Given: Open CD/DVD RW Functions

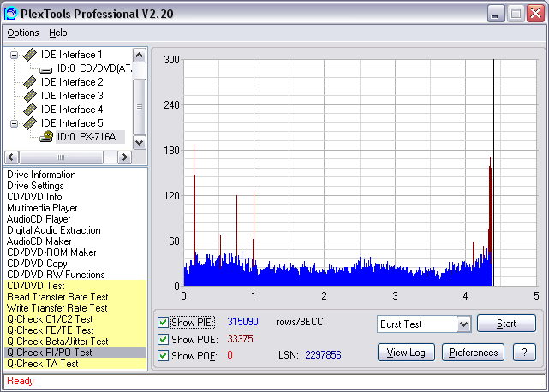Looking at the screenshot, I should click(x=56, y=275).
